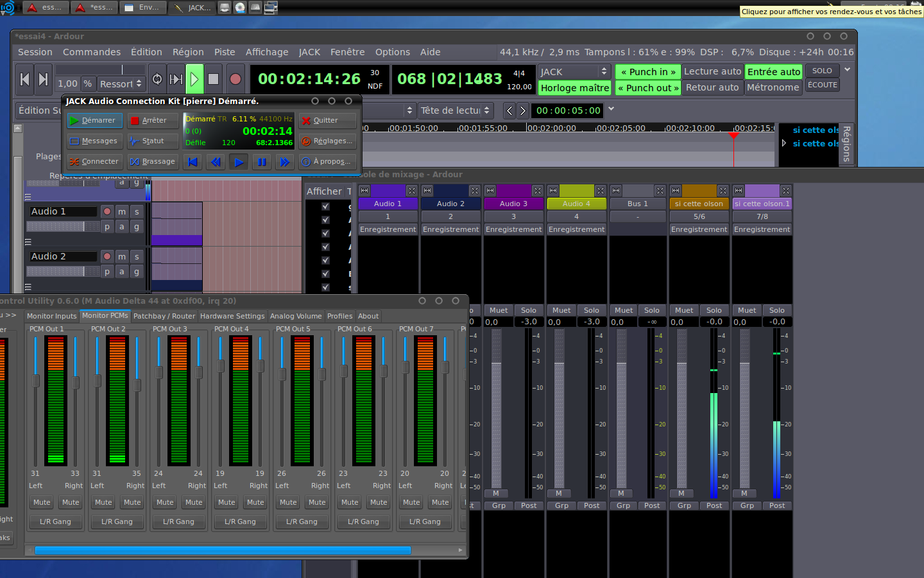Open Grp menu on Audio 4 strip

click(561, 505)
